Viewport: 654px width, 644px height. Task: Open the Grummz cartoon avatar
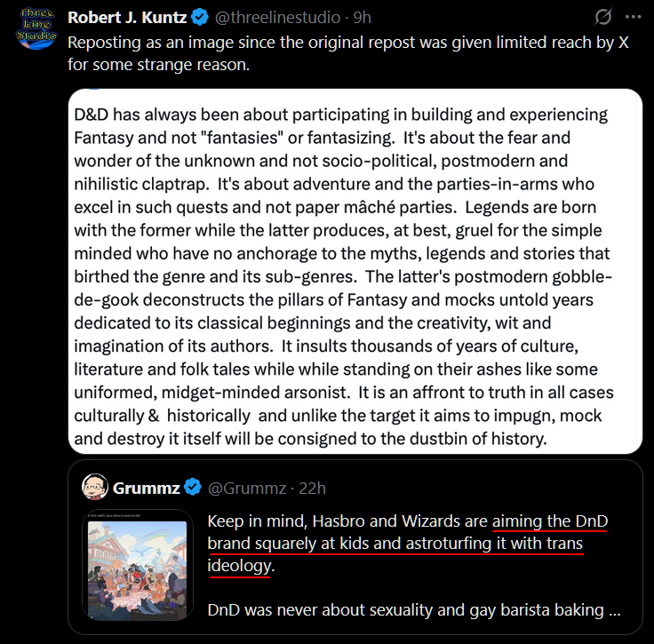pyautogui.click(x=95, y=487)
